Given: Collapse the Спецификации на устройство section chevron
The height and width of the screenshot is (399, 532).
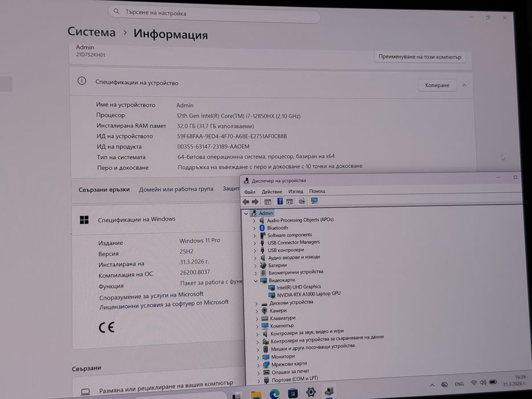Looking at the screenshot, I should [464, 85].
